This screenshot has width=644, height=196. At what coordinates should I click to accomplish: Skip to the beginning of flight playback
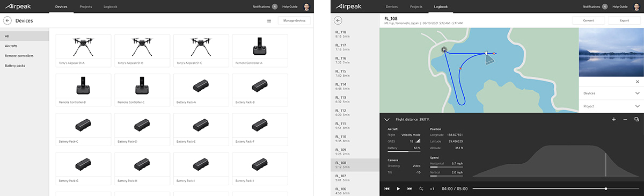[x=387, y=188]
